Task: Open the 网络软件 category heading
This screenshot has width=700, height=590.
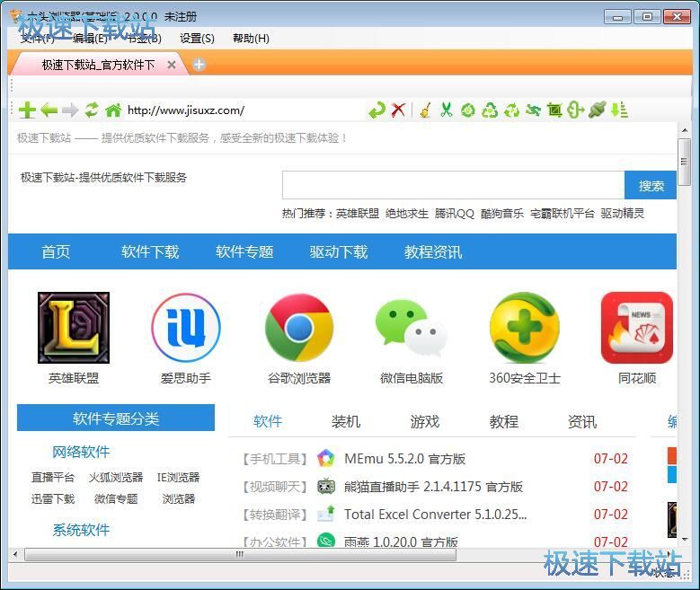Action: pos(81,452)
